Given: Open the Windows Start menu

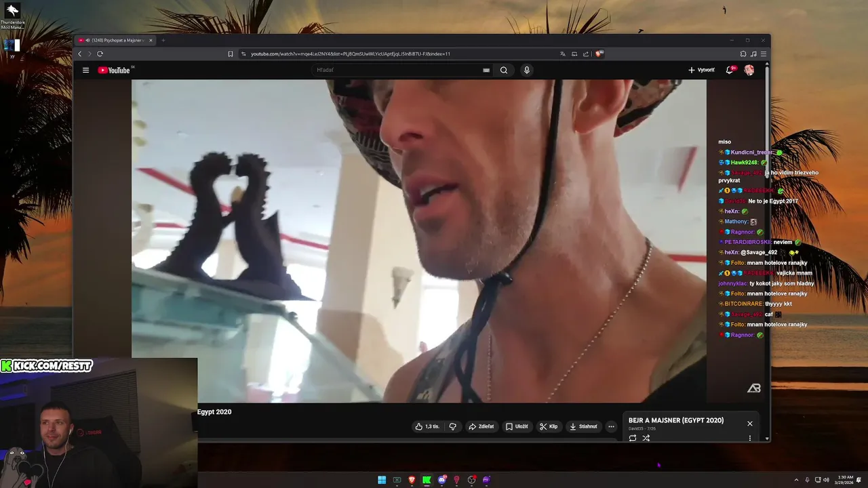Looking at the screenshot, I should click(x=382, y=480).
